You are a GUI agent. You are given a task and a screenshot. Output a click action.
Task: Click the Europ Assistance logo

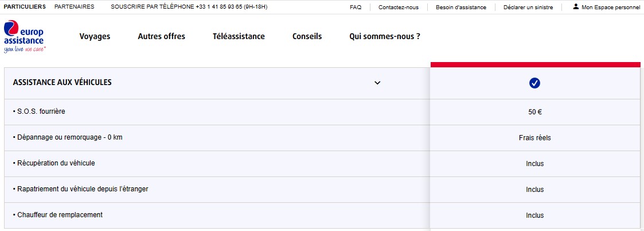(24, 37)
